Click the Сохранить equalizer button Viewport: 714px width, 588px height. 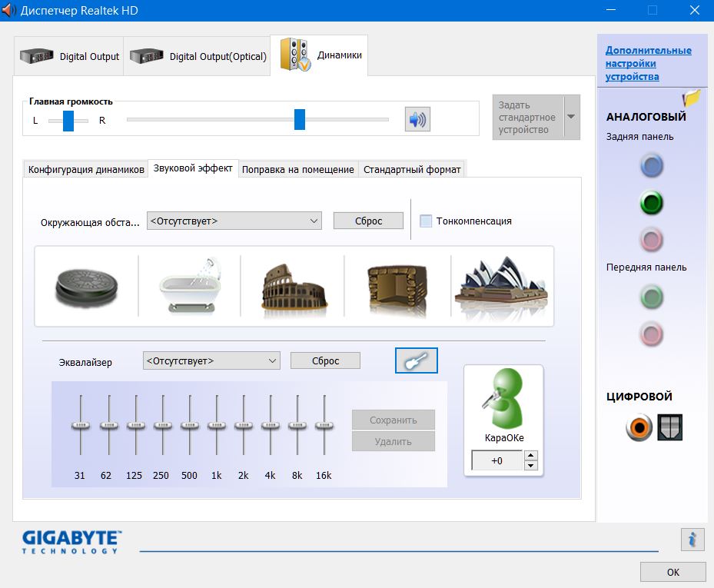coord(394,420)
